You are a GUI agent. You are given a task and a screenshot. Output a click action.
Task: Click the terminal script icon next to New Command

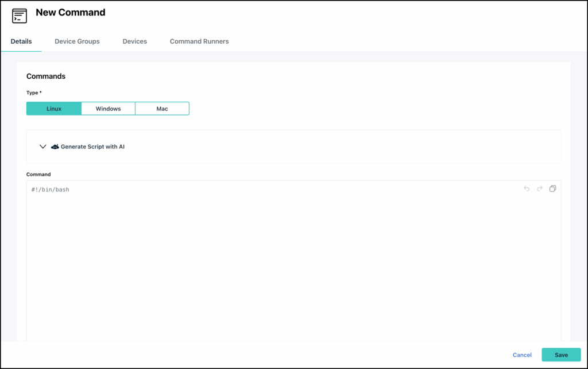tap(19, 16)
